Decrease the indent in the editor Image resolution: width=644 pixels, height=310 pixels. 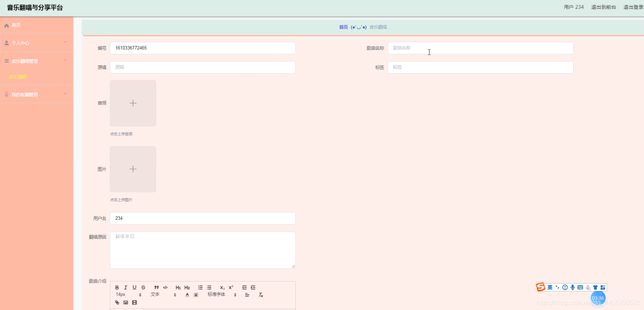click(244, 287)
